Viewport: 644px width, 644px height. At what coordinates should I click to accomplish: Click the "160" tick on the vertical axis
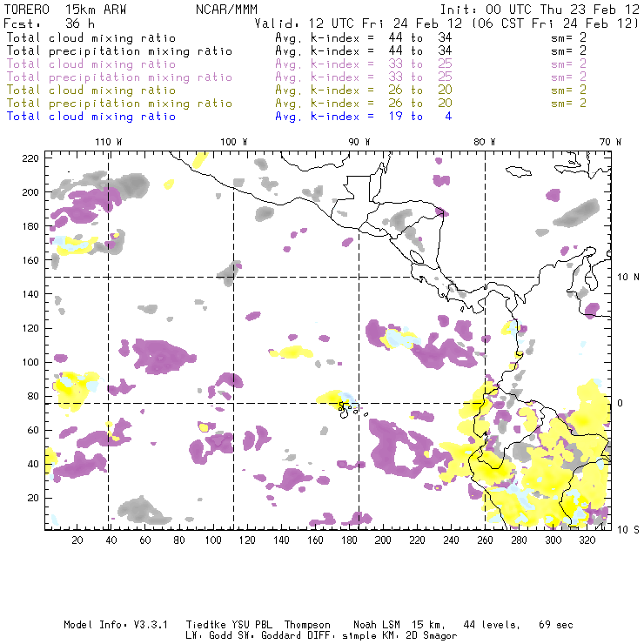(x=30, y=260)
